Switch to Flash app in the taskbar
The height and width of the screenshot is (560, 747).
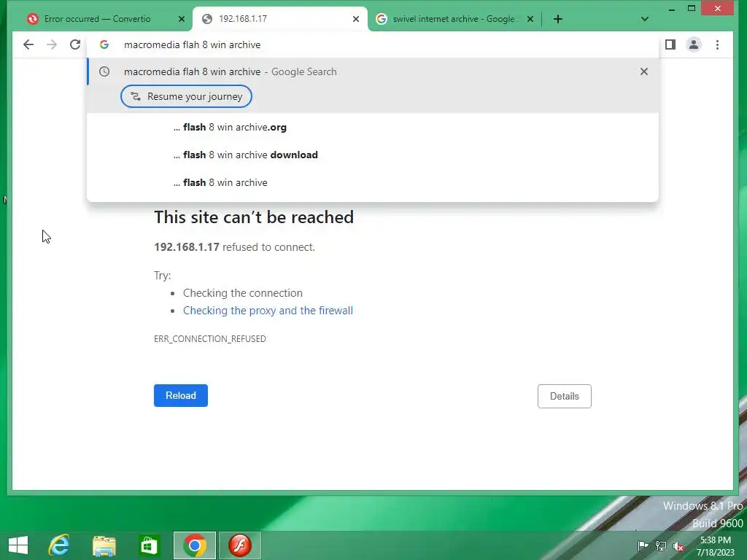click(x=239, y=545)
